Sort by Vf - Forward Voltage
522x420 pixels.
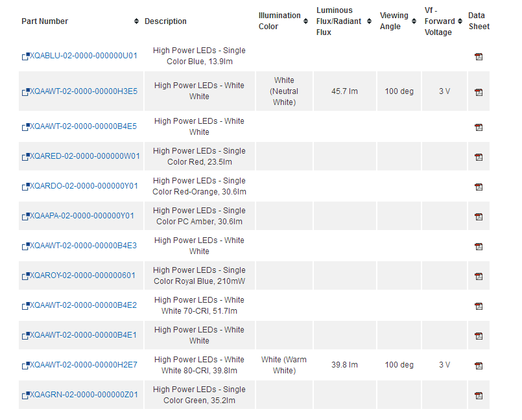click(x=460, y=21)
